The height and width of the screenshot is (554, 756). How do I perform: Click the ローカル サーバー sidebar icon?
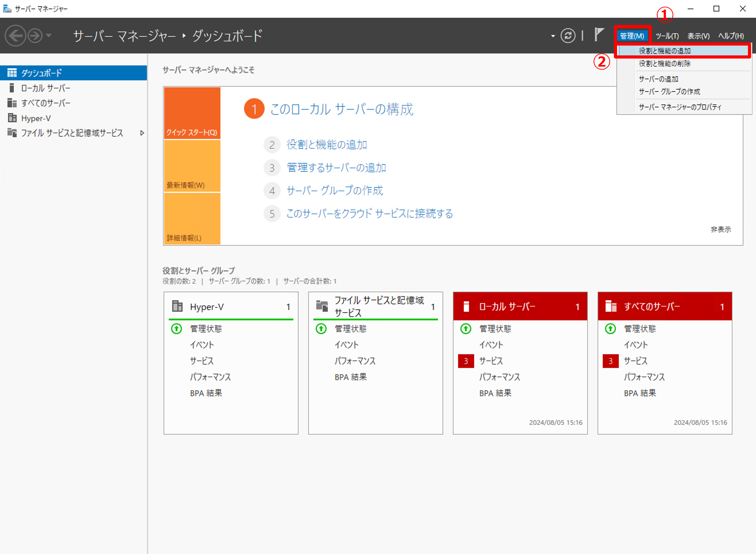click(x=12, y=88)
